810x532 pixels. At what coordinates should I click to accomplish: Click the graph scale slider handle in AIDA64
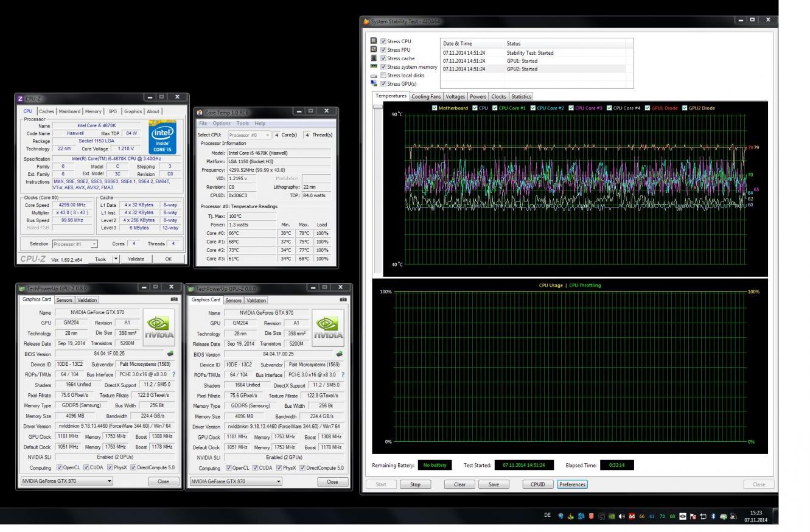coord(378,107)
